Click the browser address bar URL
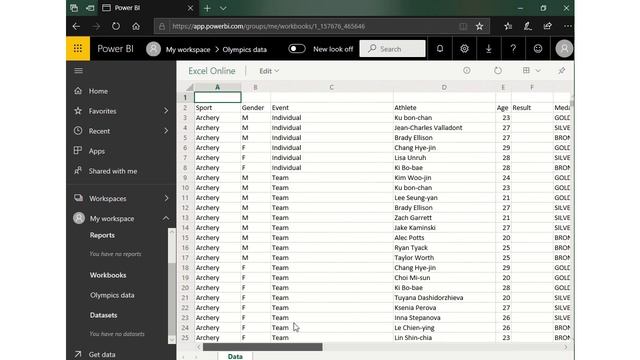The width and height of the screenshot is (640, 360). tap(269, 26)
